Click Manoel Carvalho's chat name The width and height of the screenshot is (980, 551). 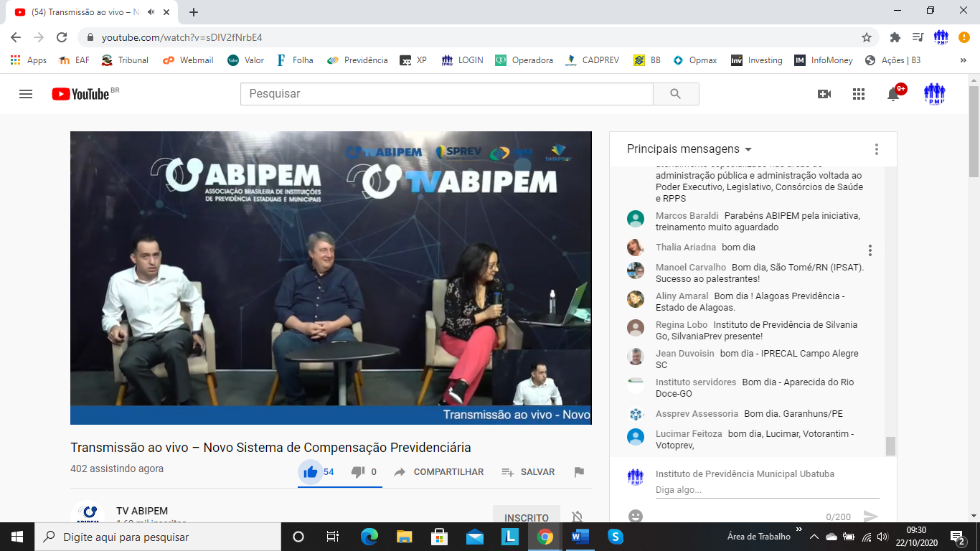click(690, 268)
